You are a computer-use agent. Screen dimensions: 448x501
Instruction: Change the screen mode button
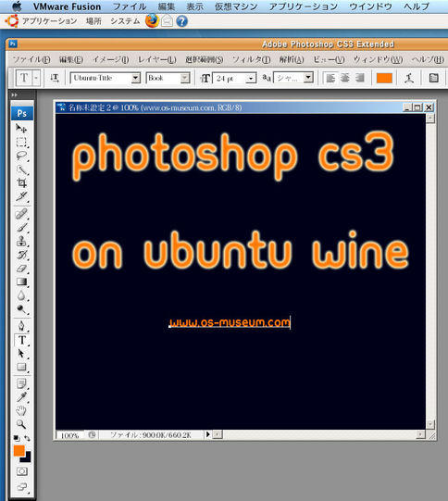pyautogui.click(x=22, y=487)
